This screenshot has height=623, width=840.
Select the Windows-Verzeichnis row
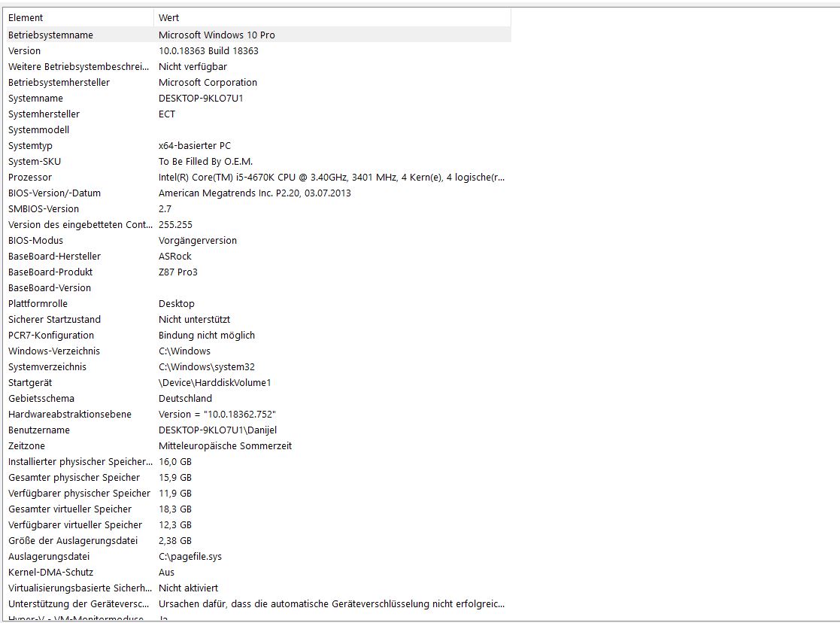click(258, 351)
